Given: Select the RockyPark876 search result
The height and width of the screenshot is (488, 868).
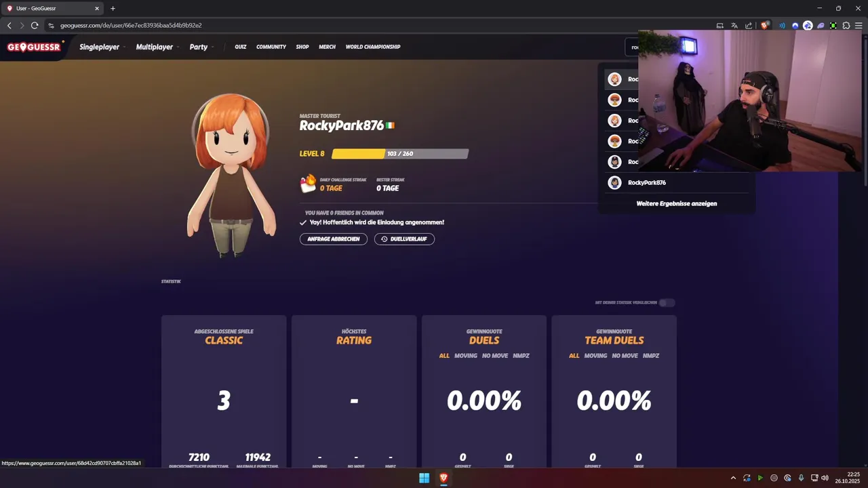Looking at the screenshot, I should click(x=677, y=182).
